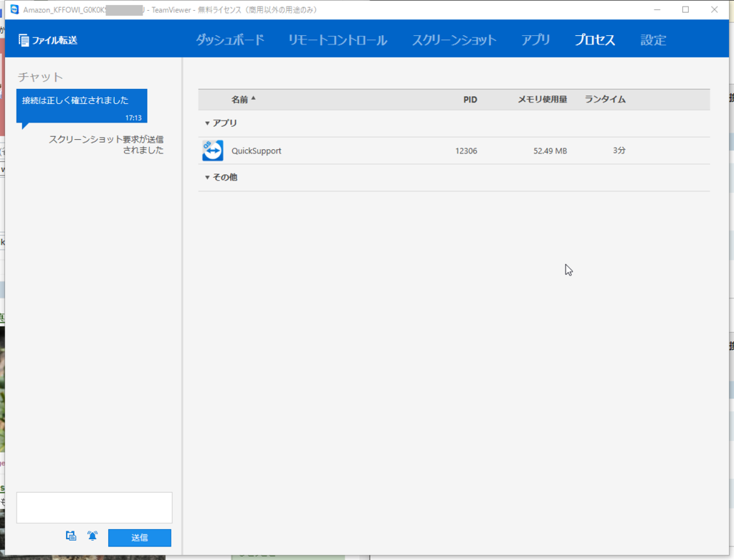Click the 接続は正しく確立されました chat bubble
734x560 pixels.
point(82,106)
